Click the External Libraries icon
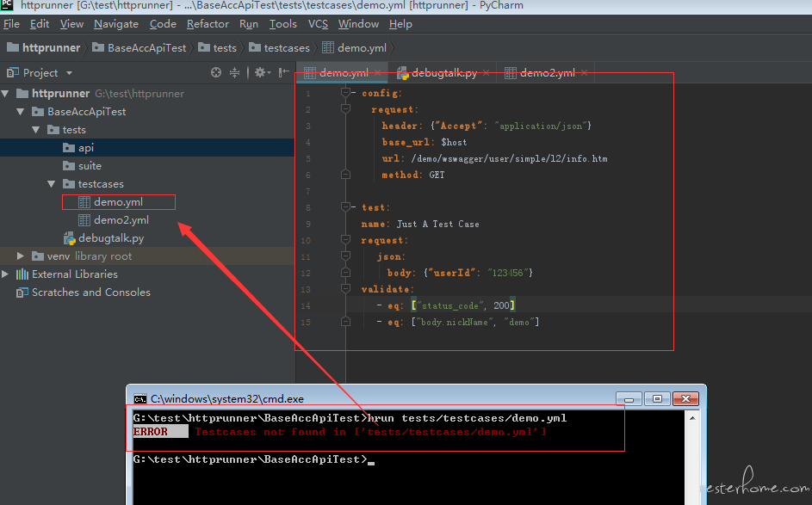Viewport: 812px width, 505px height. (22, 274)
